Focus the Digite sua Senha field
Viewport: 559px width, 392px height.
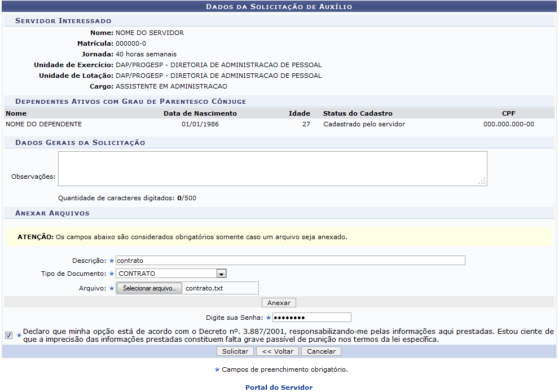coord(311,318)
